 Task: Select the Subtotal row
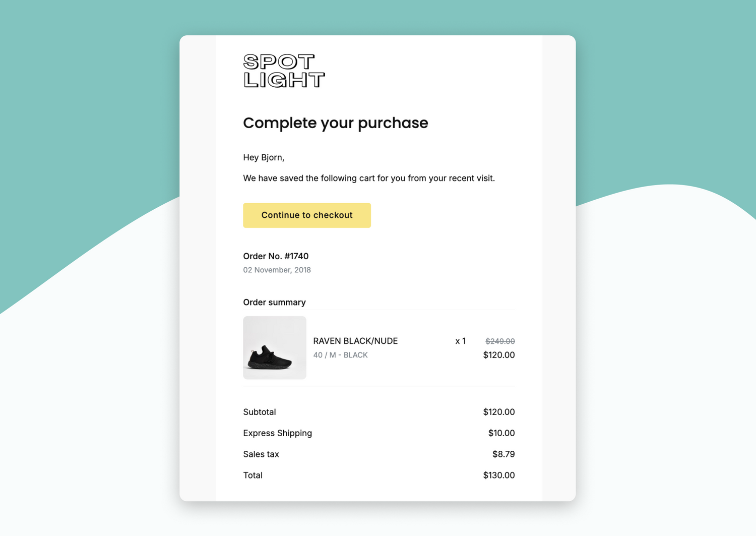(260, 412)
